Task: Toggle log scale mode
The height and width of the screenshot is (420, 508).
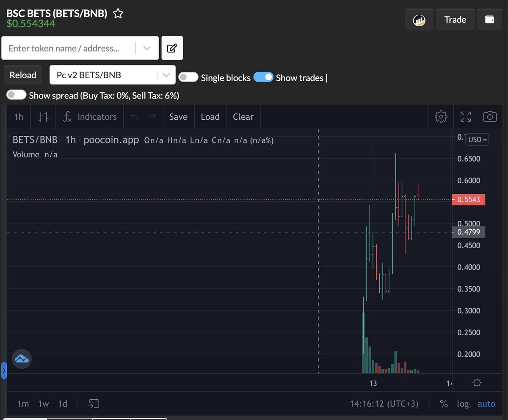Action: pos(463,404)
